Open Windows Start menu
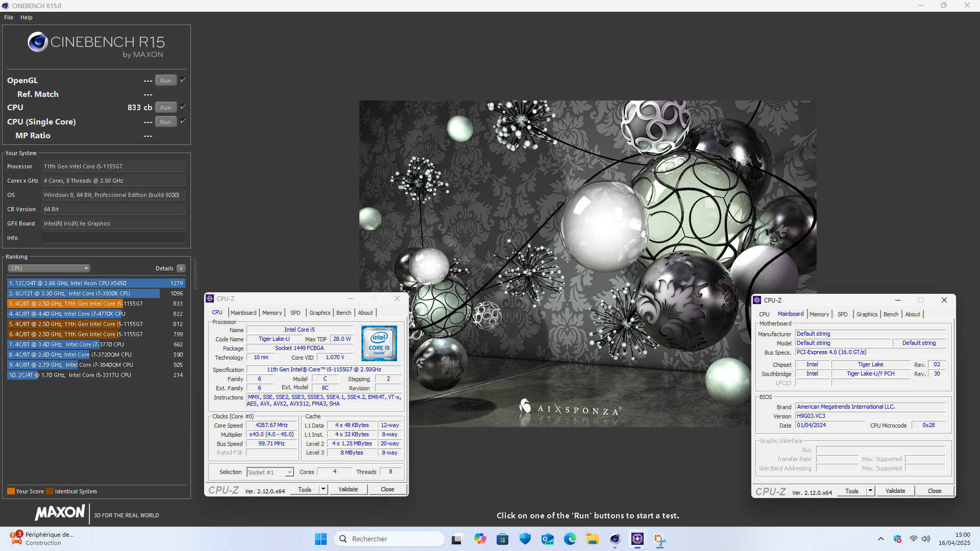The width and height of the screenshot is (980, 551). point(321,539)
